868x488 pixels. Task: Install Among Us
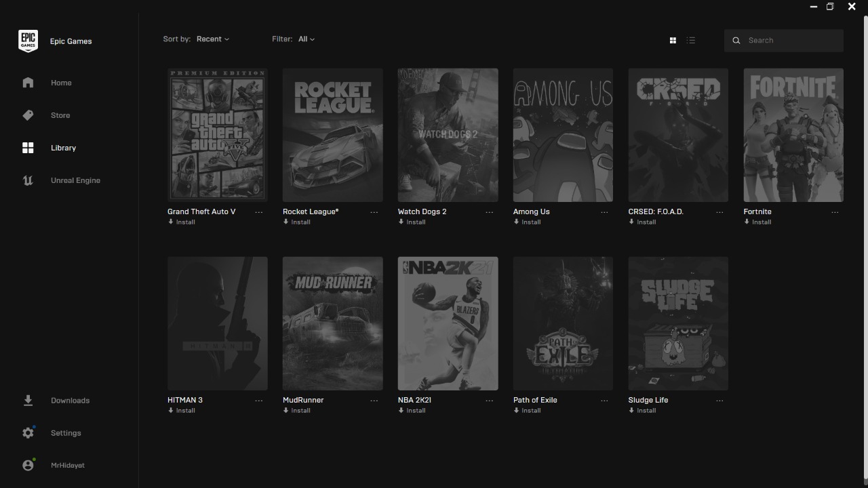(x=528, y=222)
